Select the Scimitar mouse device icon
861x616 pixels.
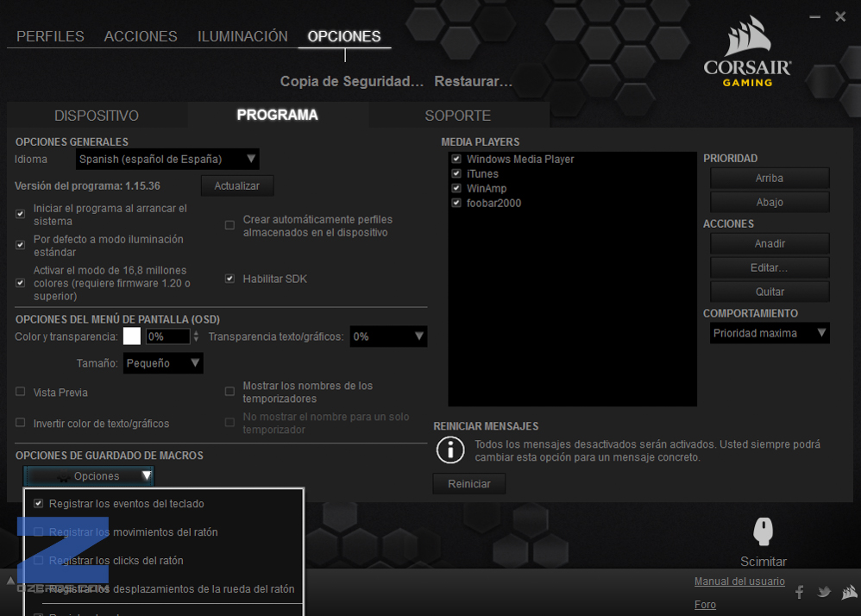(x=763, y=531)
